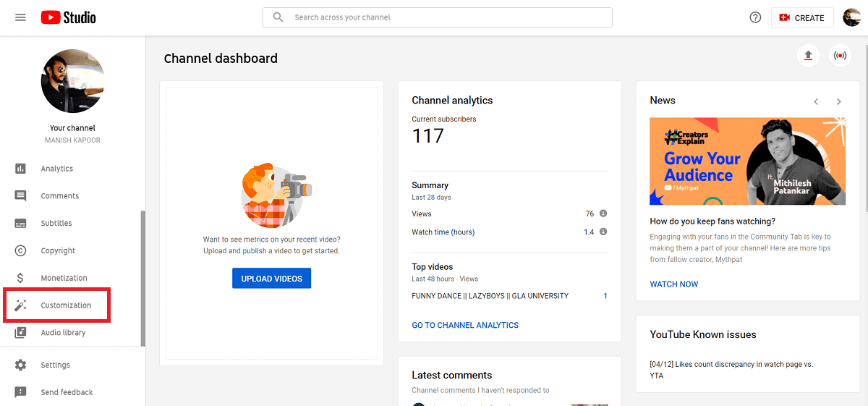Click the 'Watch time (hours)' row label
Screen dimensions: 868x406
443,232
